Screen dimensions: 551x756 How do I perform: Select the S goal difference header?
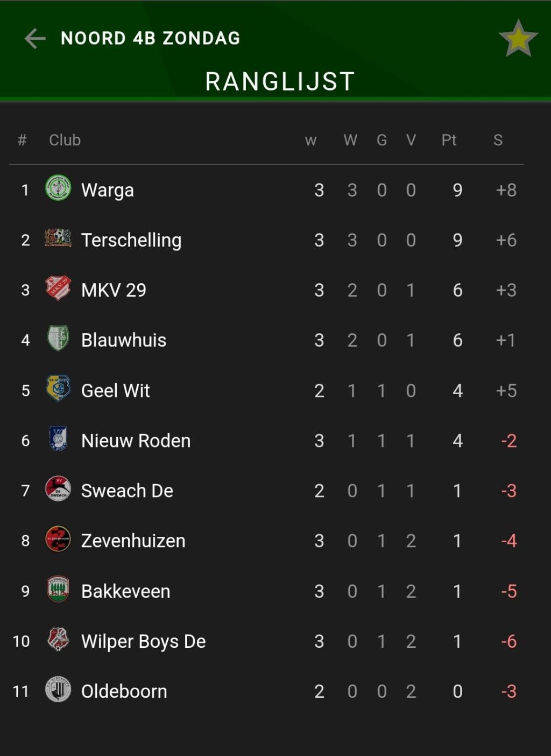tap(498, 141)
